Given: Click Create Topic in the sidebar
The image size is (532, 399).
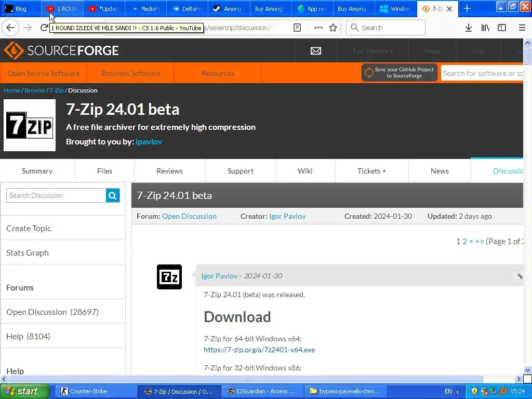Looking at the screenshot, I should click(x=29, y=229).
